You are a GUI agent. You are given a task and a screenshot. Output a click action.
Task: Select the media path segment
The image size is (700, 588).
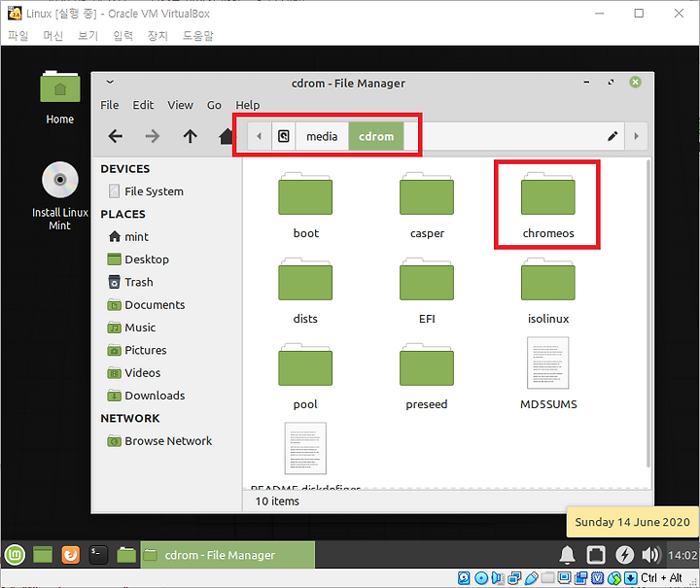(322, 136)
